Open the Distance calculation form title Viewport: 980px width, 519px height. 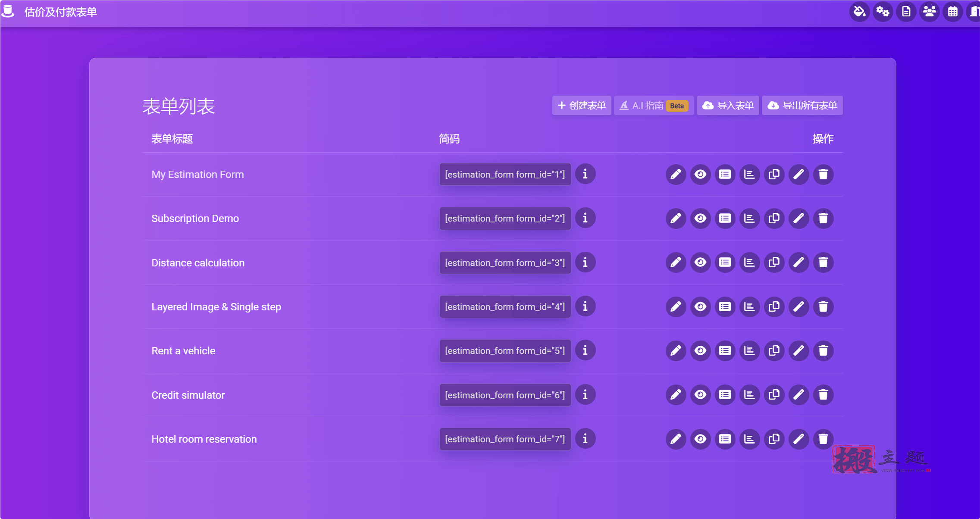(198, 263)
